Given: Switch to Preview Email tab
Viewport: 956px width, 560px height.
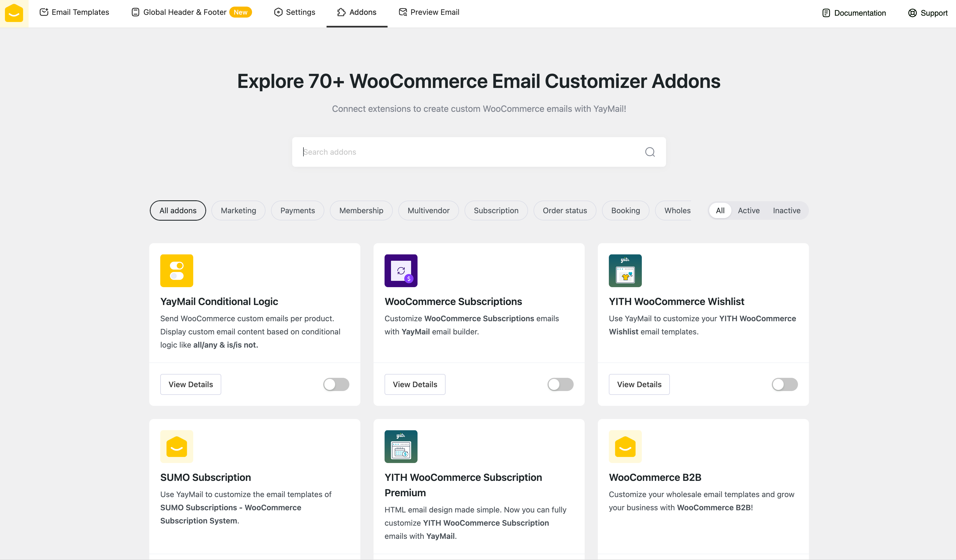Looking at the screenshot, I should 429,12.
